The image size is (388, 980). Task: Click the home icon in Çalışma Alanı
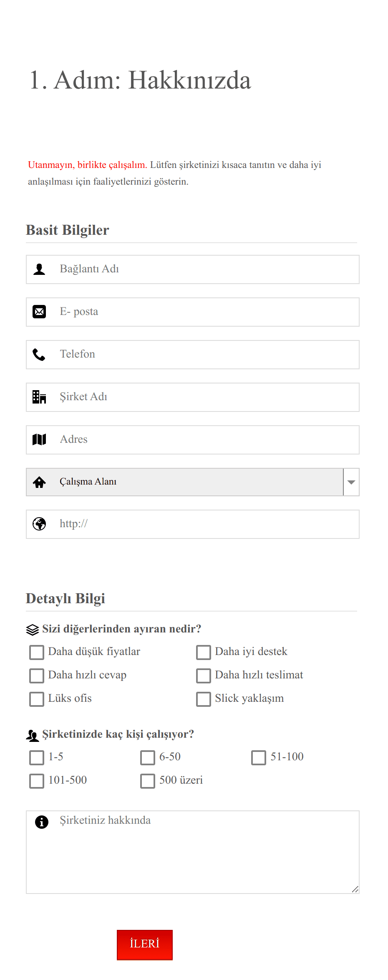[x=39, y=482]
